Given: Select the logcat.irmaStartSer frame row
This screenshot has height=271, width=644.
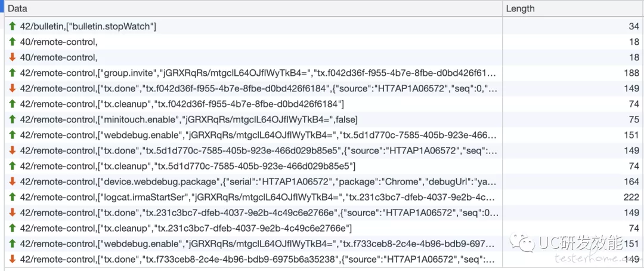Looking at the screenshot, I should point(322,198).
